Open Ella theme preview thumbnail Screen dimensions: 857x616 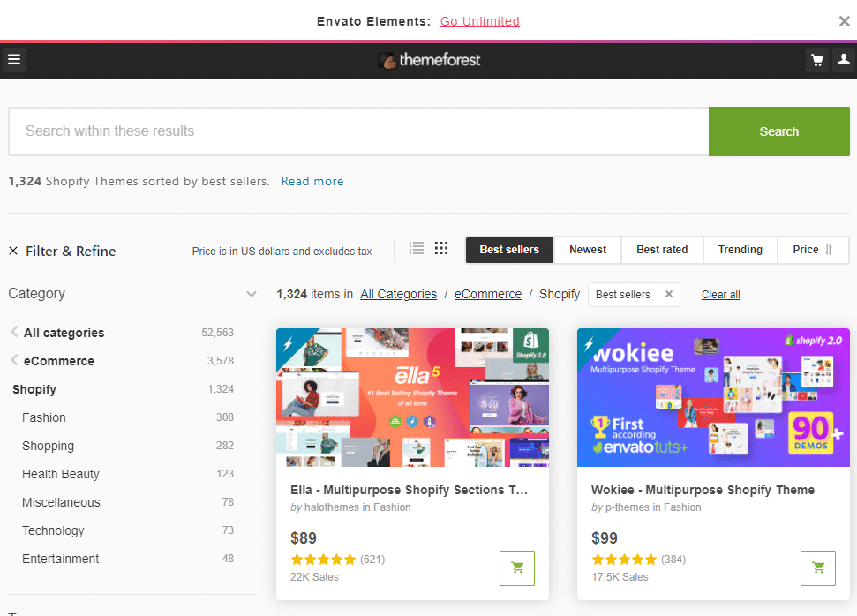[x=413, y=397]
